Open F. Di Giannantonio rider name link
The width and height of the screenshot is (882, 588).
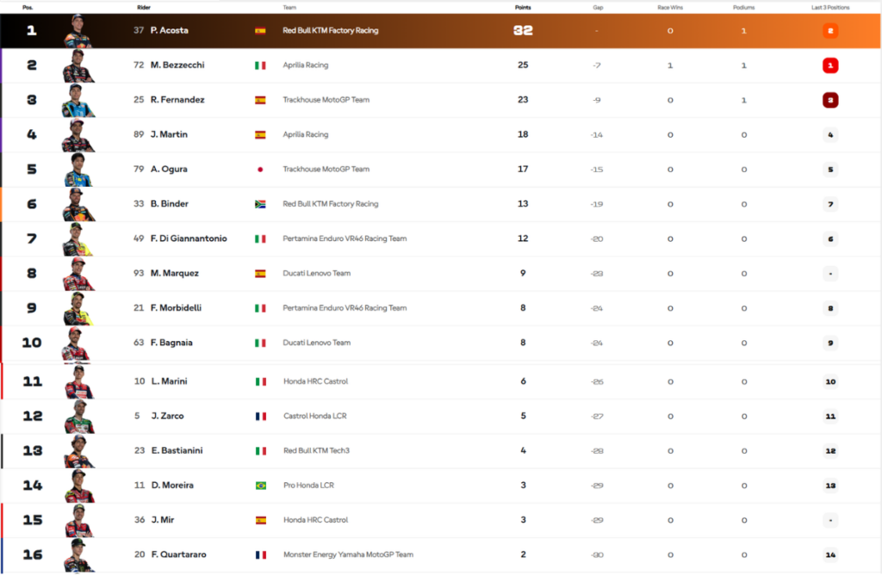coord(189,238)
